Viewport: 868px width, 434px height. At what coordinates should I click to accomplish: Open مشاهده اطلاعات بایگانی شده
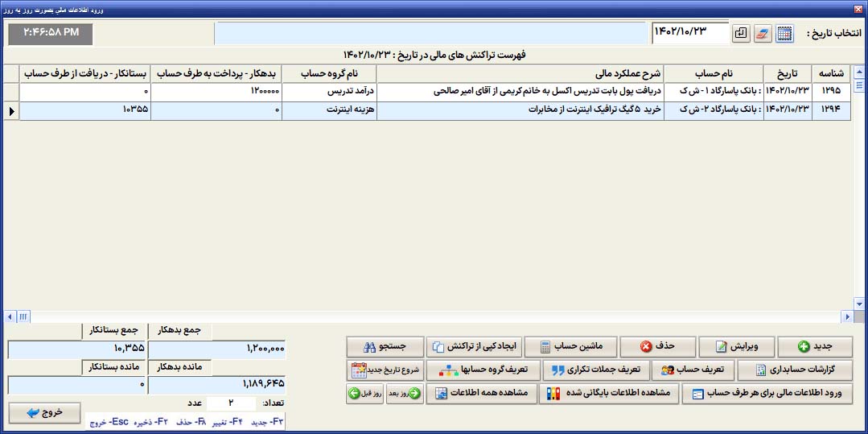point(609,394)
